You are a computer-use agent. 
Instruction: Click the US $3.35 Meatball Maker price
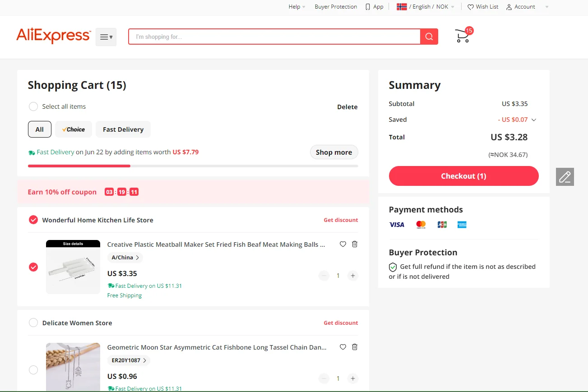pyautogui.click(x=122, y=273)
